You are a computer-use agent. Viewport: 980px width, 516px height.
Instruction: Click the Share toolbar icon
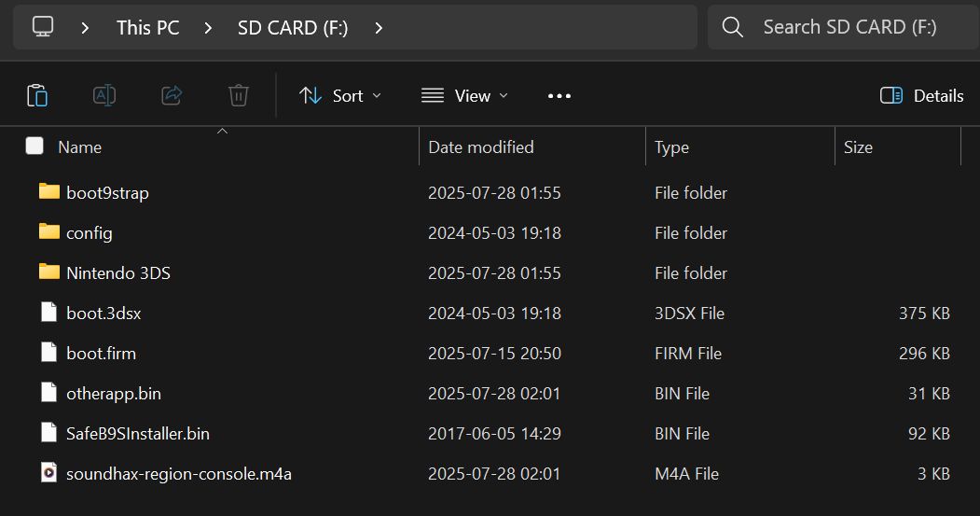(x=172, y=96)
